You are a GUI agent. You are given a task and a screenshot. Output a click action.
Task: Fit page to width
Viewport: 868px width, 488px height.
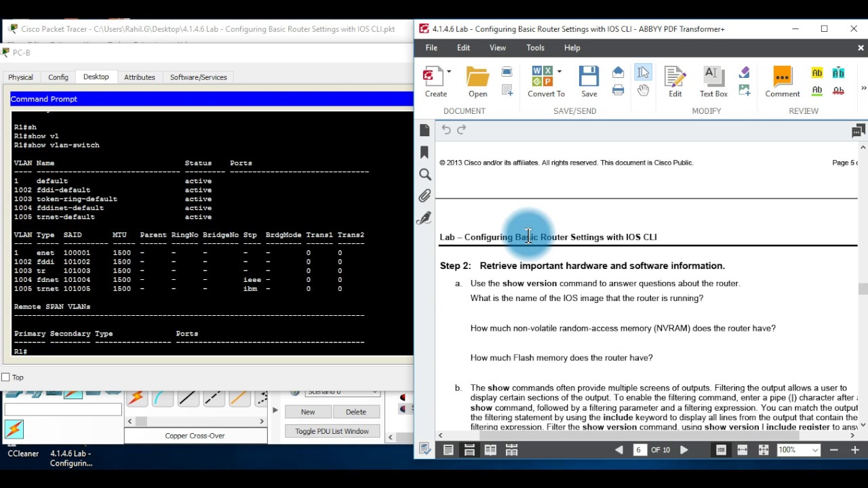tap(742, 449)
